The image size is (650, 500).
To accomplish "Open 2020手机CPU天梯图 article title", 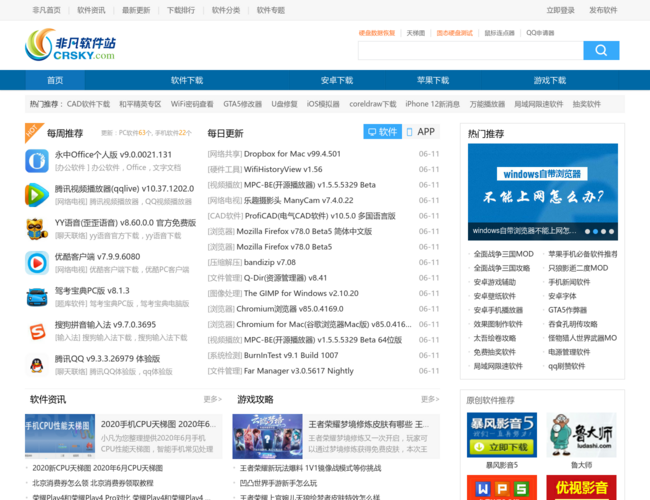I will (x=158, y=424).
